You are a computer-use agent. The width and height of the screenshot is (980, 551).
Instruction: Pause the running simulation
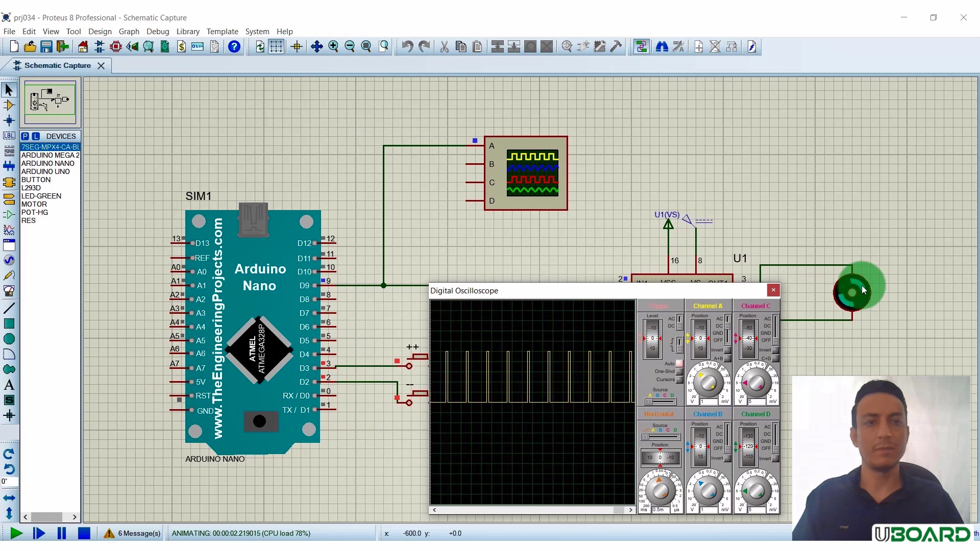coord(62,534)
